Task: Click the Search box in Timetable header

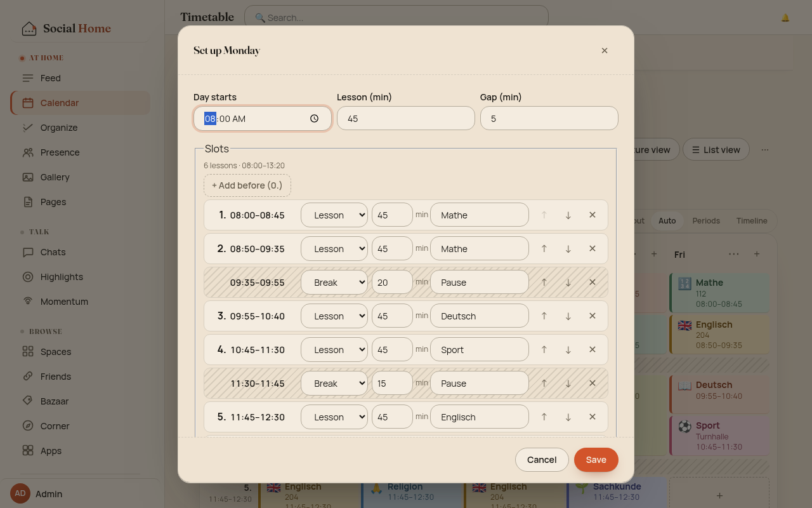Action: [x=396, y=18]
